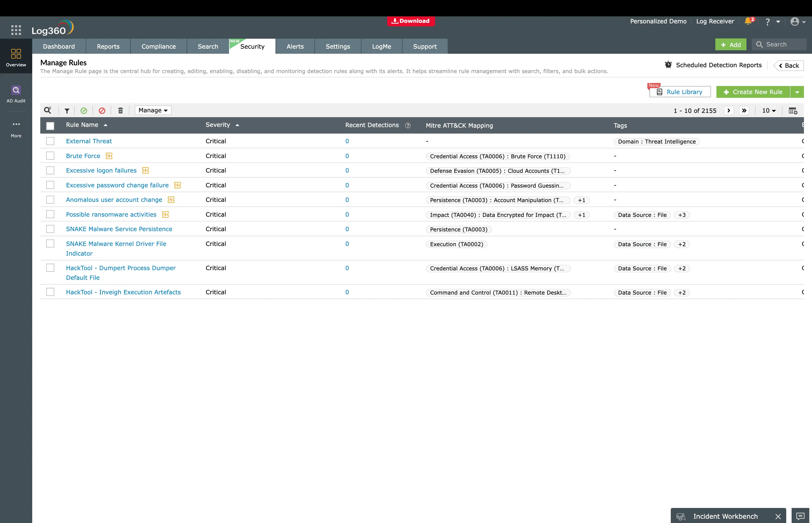Click the delete rules trash icon
812x523 pixels.
coord(121,111)
